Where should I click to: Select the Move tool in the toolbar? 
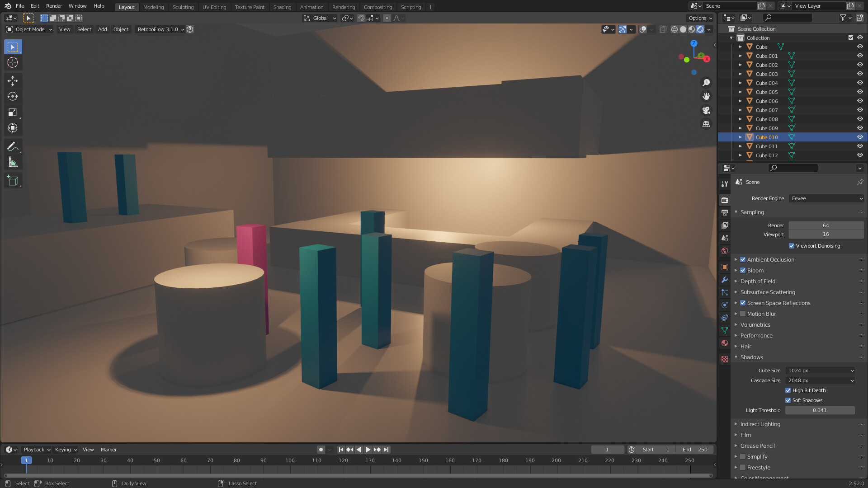click(x=12, y=80)
